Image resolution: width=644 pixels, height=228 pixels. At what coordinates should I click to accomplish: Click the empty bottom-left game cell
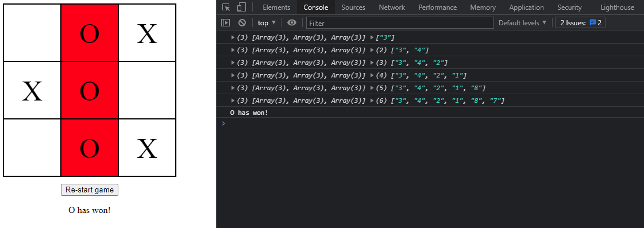pos(32,148)
